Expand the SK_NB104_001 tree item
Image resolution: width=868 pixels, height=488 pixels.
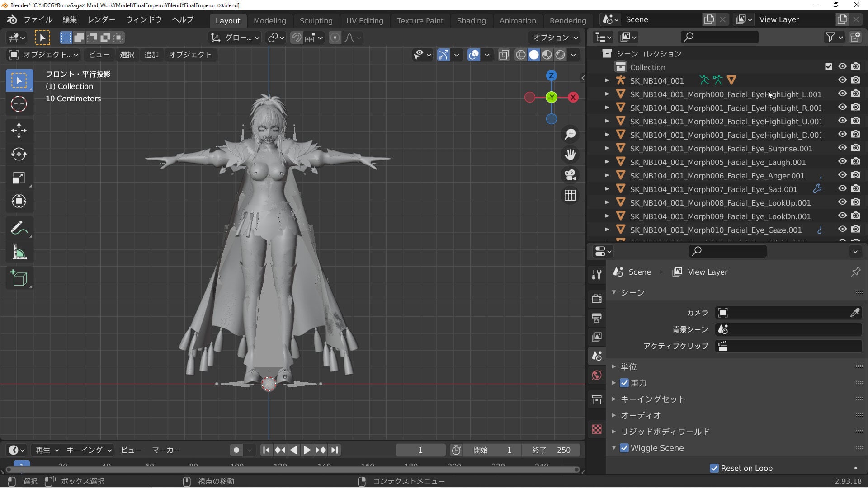click(x=607, y=80)
